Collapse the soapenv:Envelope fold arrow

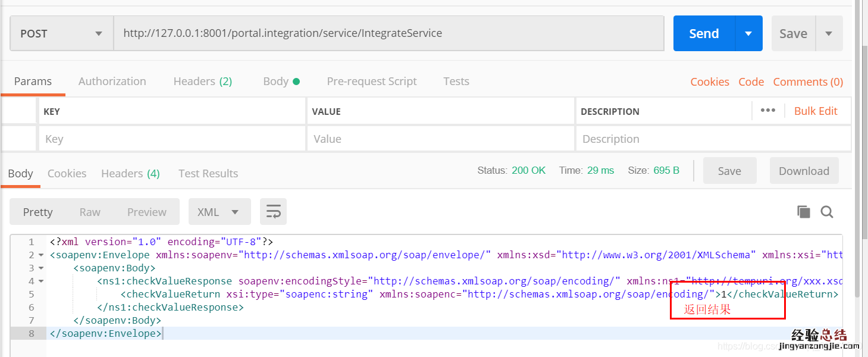[x=41, y=255]
